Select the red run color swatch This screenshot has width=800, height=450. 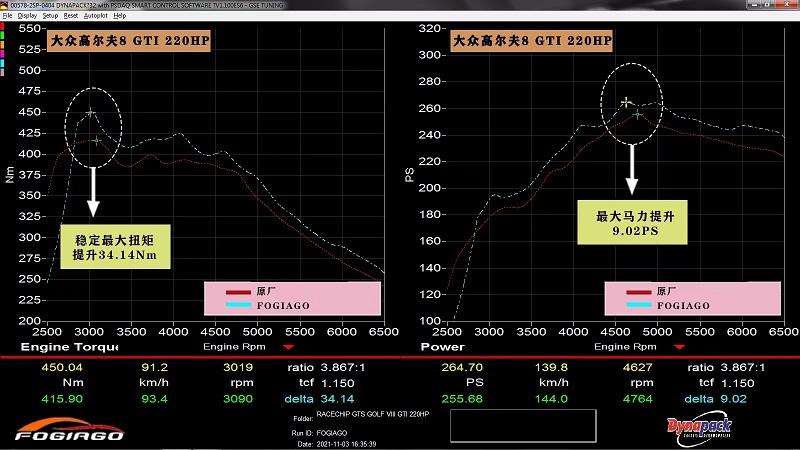coord(2,27)
